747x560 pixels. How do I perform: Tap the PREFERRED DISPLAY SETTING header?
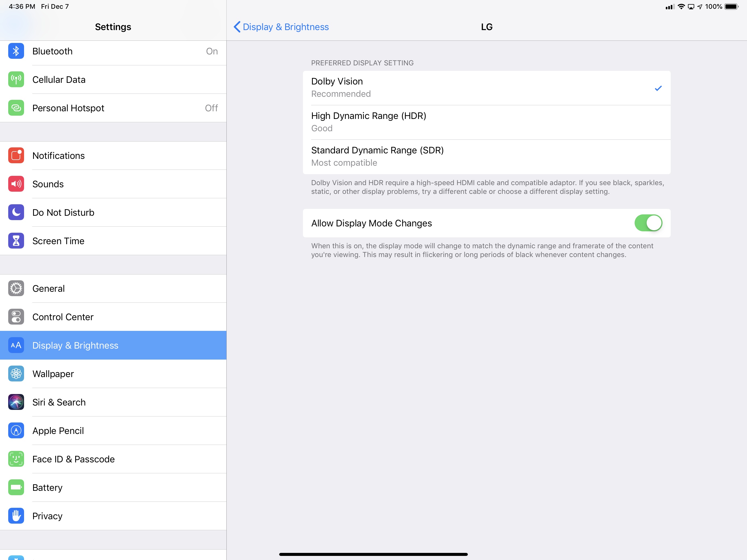tap(362, 63)
